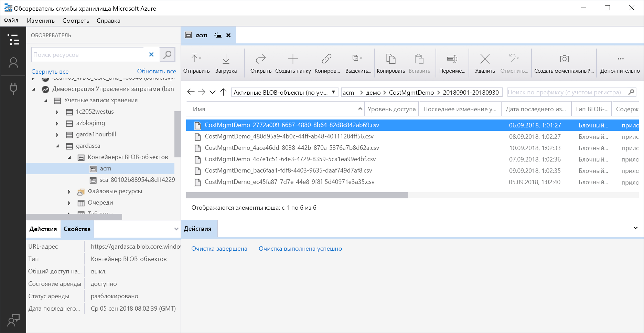Go back with the left arrow
Image resolution: width=644 pixels, height=333 pixels.
click(191, 92)
